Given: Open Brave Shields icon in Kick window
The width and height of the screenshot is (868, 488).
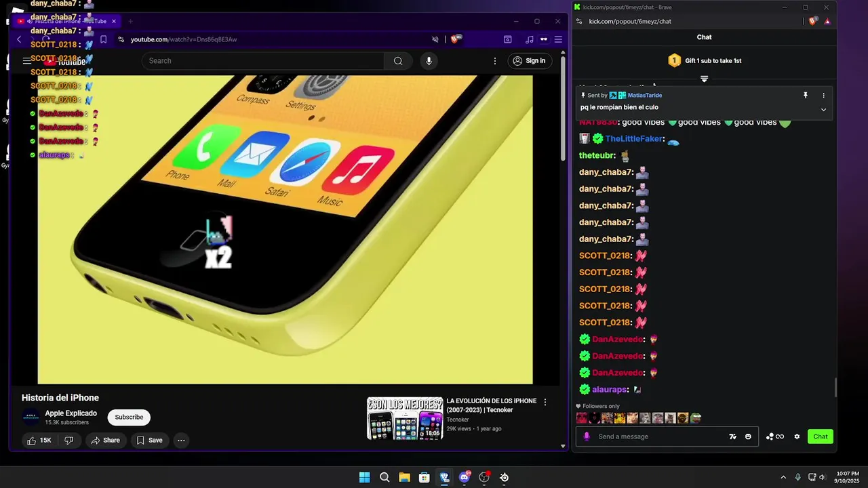Looking at the screenshot, I should pos(814,21).
